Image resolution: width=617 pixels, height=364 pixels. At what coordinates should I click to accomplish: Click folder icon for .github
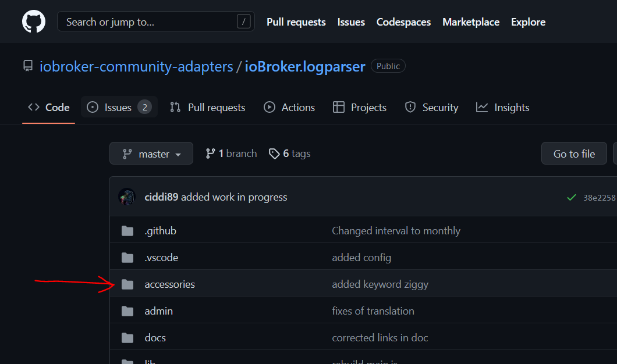(x=127, y=231)
